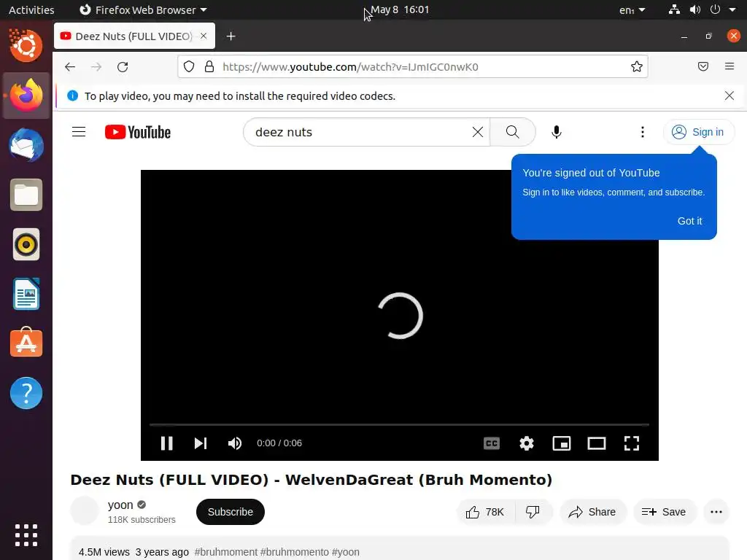This screenshot has width=747, height=560.
Task: Click the video progress bar
Action: [399, 424]
